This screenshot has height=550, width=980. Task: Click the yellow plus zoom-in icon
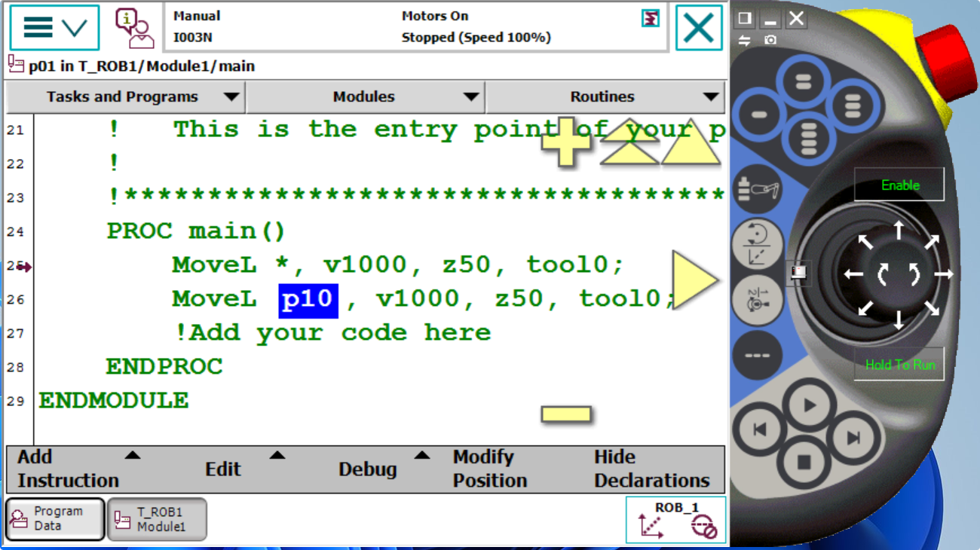point(566,142)
